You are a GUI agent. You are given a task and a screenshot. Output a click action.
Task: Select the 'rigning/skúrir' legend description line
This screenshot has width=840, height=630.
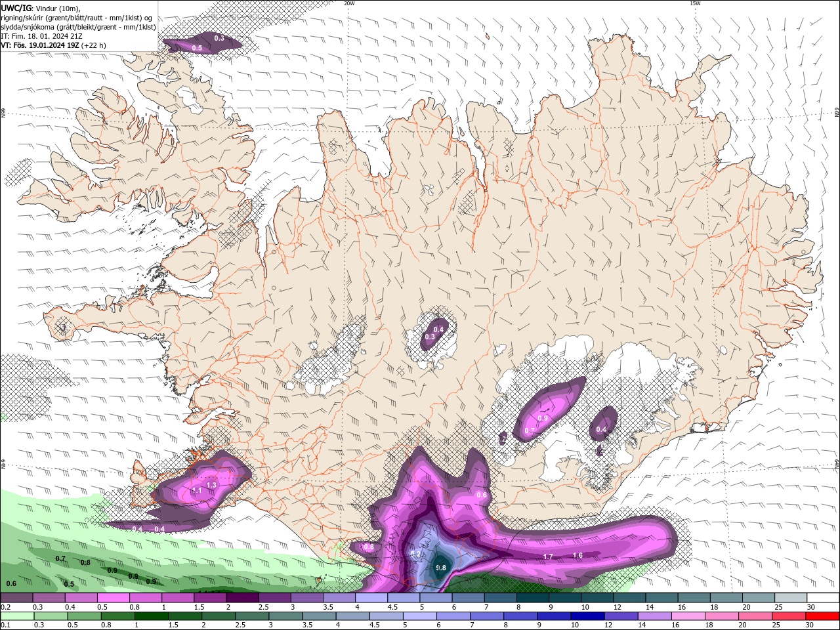click(x=76, y=18)
